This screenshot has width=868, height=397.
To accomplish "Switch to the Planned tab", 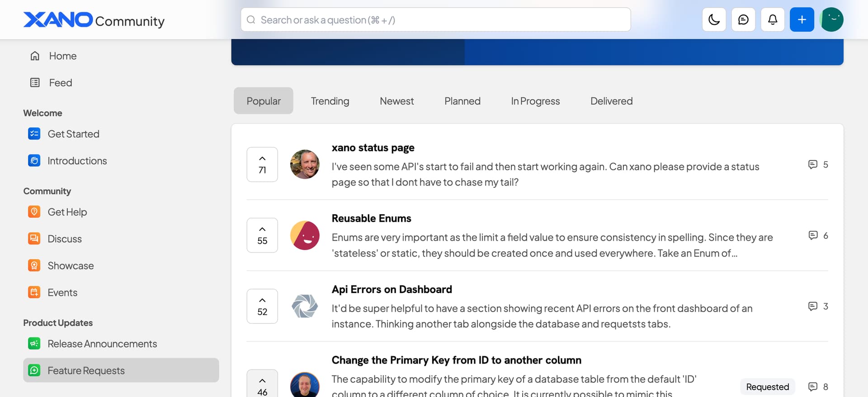I will coord(462,101).
